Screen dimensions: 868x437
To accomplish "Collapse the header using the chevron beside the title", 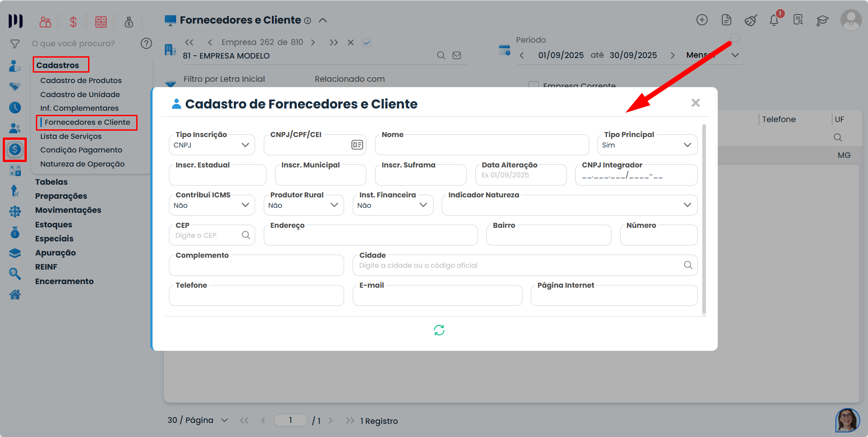I will point(323,20).
